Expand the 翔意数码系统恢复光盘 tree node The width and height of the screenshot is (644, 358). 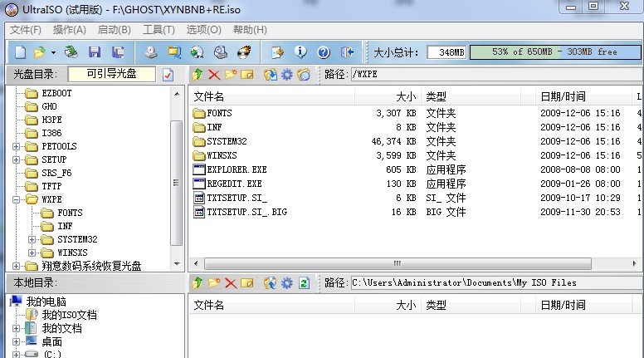tap(16, 266)
